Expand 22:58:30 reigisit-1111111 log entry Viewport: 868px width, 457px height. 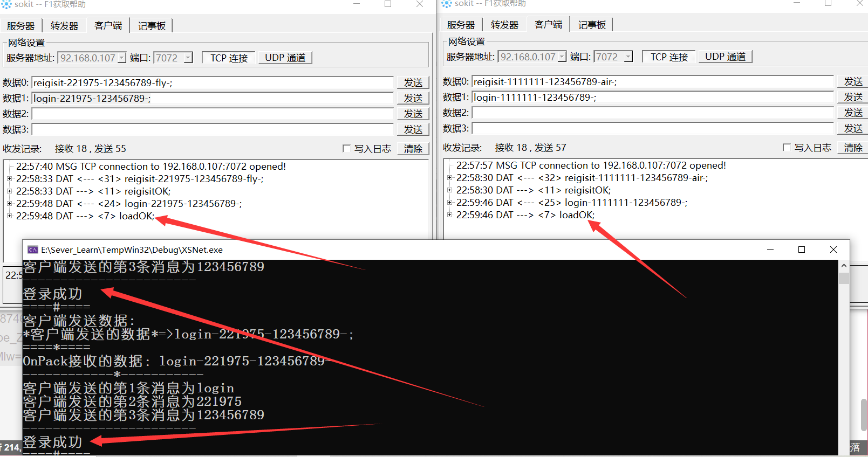(x=449, y=177)
